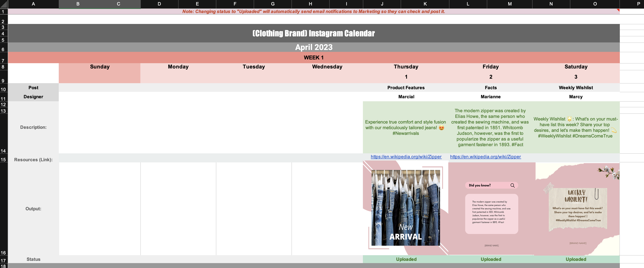The image size is (644, 268).
Task: Select the New Arrival jeans image
Action: pos(406,208)
